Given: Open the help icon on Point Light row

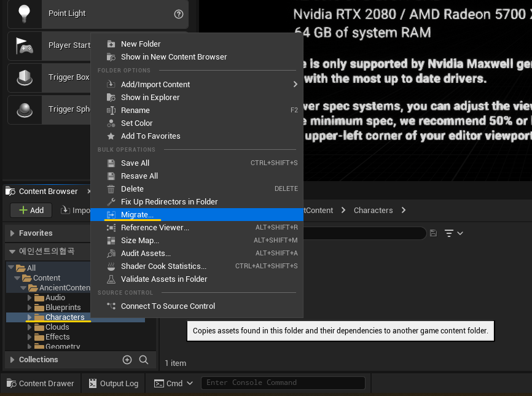Looking at the screenshot, I should click(x=178, y=14).
